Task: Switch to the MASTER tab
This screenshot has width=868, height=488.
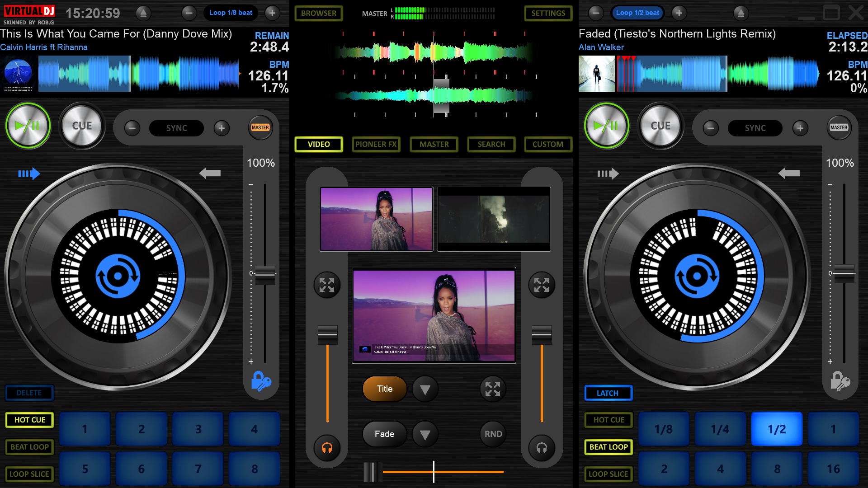Action: (434, 144)
